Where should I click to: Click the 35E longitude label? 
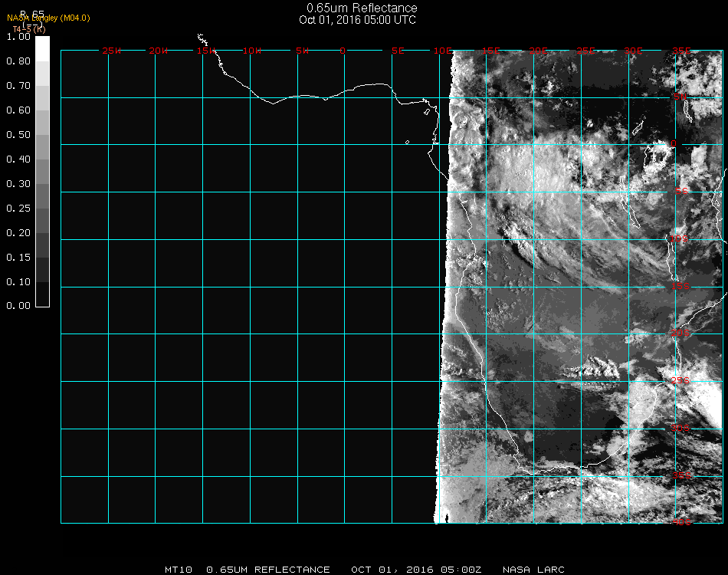(681, 51)
